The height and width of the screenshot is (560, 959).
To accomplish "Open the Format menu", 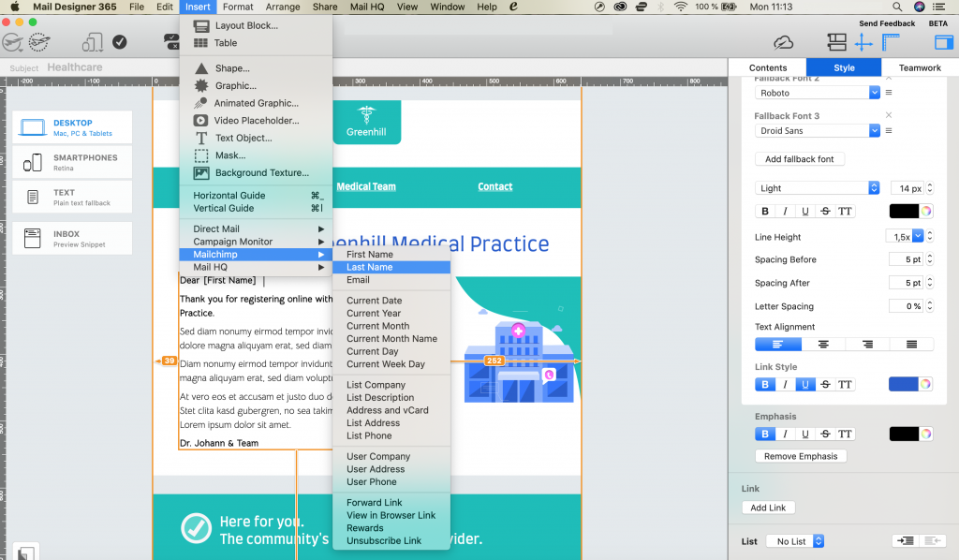I will coord(238,7).
